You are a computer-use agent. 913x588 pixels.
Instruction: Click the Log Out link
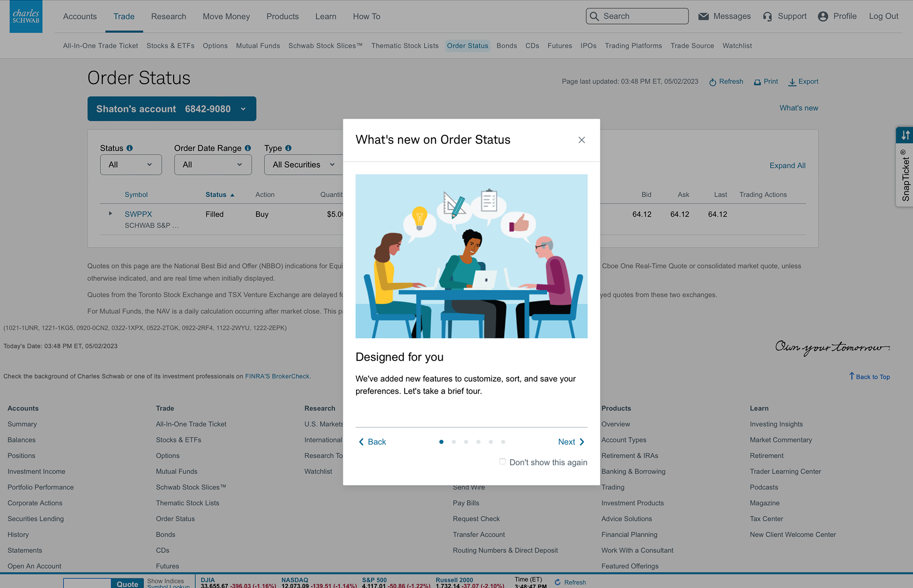[x=884, y=16]
